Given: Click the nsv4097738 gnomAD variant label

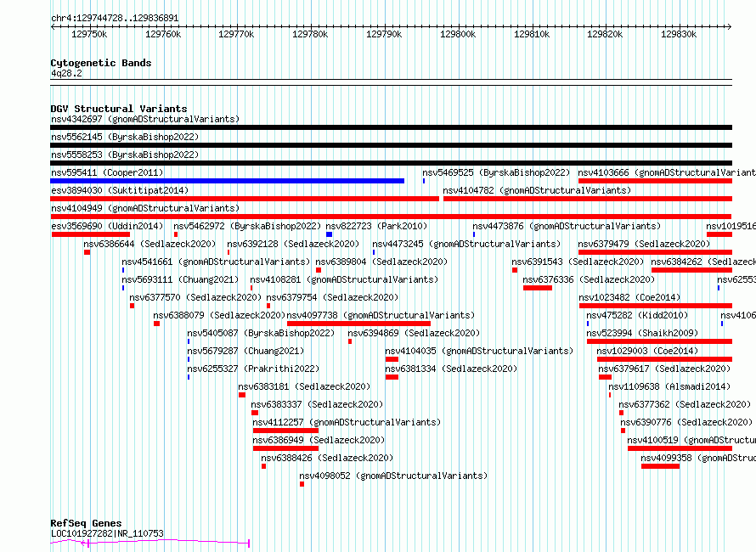Looking at the screenshot, I should tap(381, 315).
